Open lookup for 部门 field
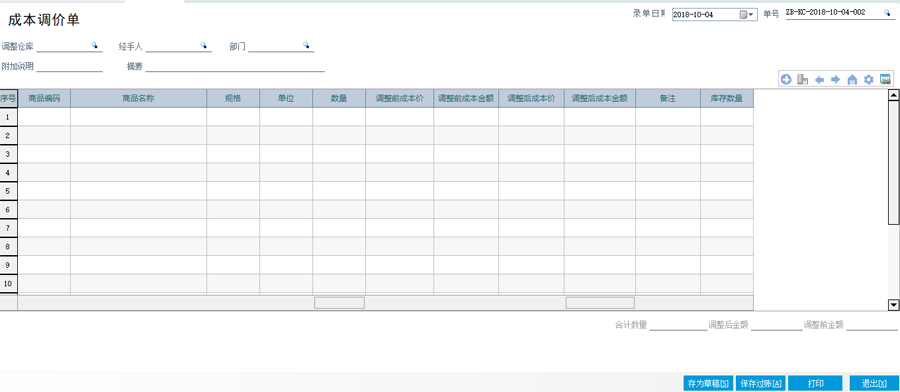The image size is (900, 392). coord(306,45)
